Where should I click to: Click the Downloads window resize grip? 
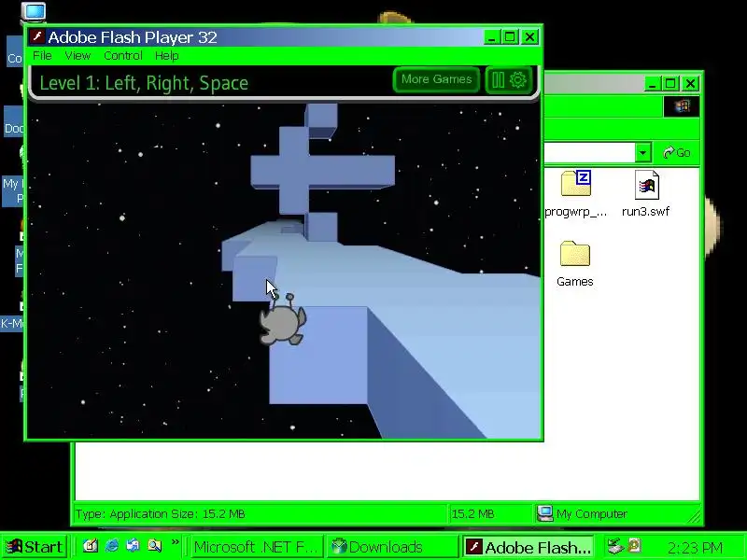point(695,516)
